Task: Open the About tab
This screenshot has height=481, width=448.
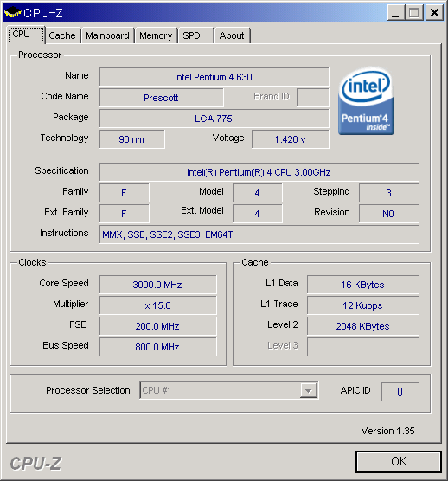Action: point(232,35)
